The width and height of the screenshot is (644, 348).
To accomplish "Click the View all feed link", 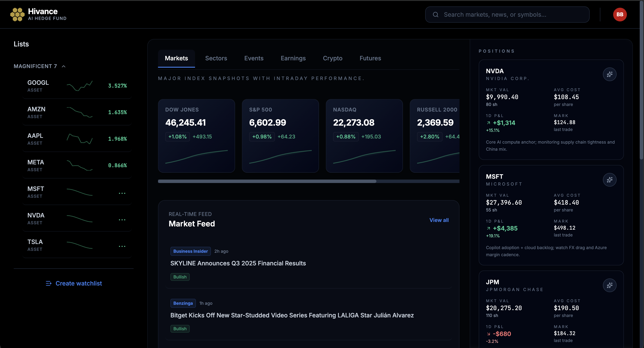I will click(x=439, y=220).
